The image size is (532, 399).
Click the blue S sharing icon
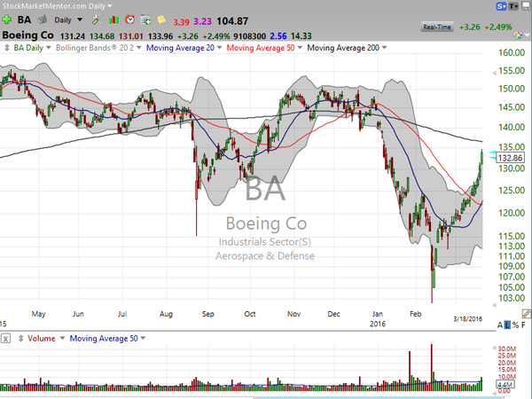[x=501, y=6]
